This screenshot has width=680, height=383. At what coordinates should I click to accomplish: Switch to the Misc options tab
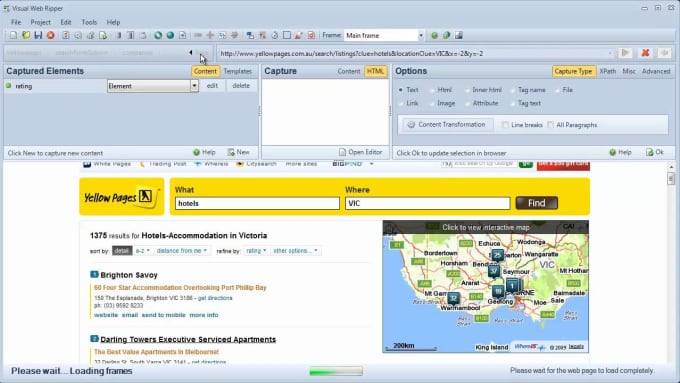click(x=629, y=71)
